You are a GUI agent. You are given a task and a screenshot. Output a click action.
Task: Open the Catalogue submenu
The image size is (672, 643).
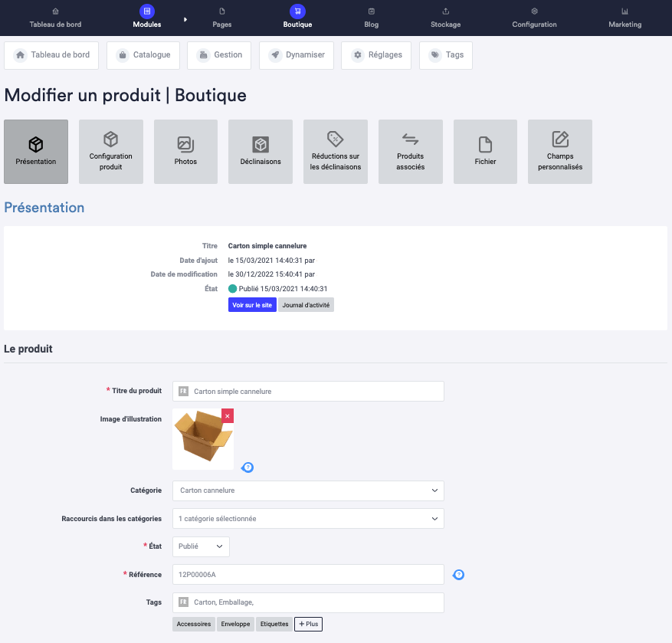pos(143,55)
